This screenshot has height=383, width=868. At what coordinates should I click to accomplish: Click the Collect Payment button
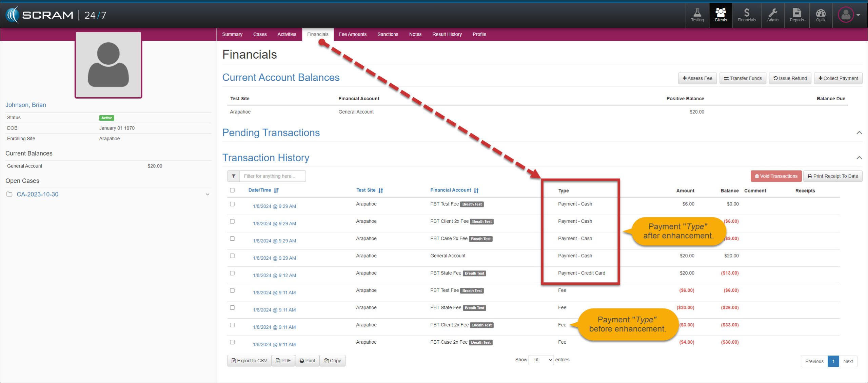pos(838,78)
